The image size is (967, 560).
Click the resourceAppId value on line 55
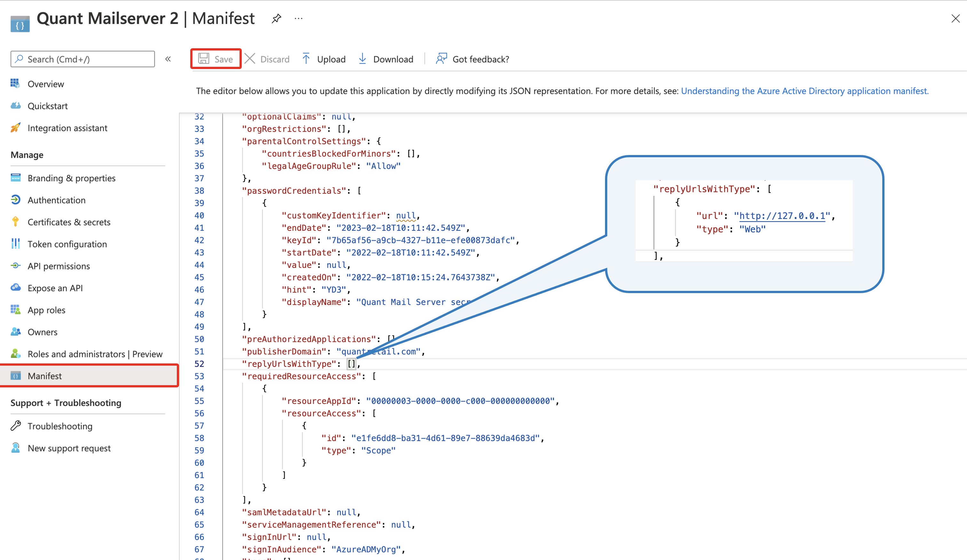click(460, 401)
